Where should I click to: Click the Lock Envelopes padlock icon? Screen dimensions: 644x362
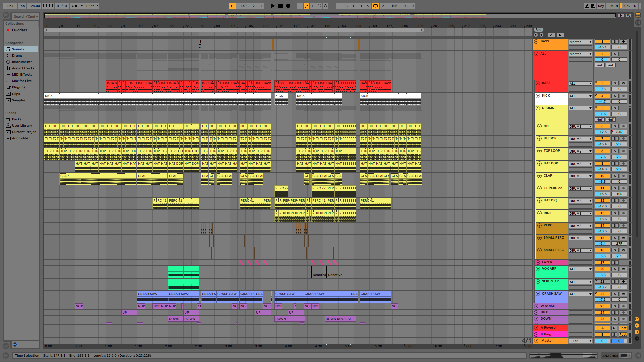click(x=560, y=35)
